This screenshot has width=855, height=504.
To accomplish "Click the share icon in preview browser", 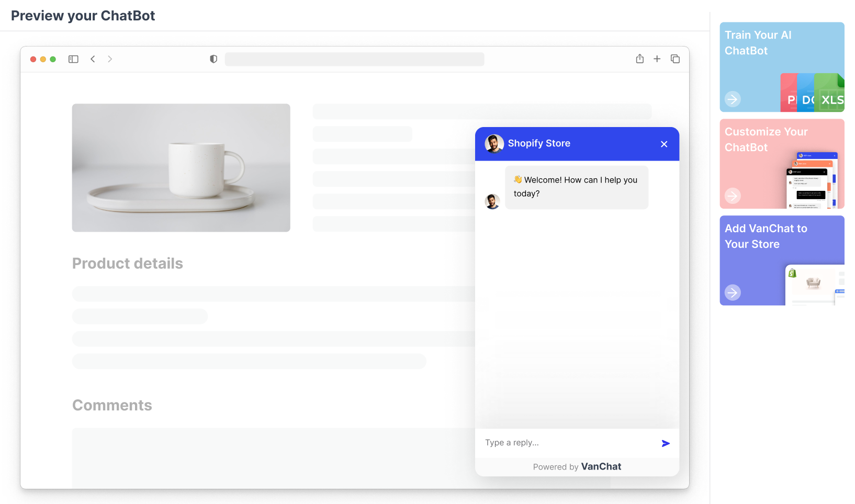I will (x=640, y=59).
